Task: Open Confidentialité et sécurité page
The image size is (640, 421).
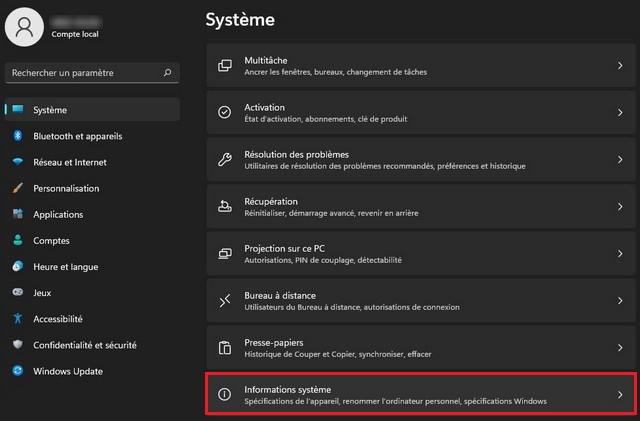Action: 92,345
